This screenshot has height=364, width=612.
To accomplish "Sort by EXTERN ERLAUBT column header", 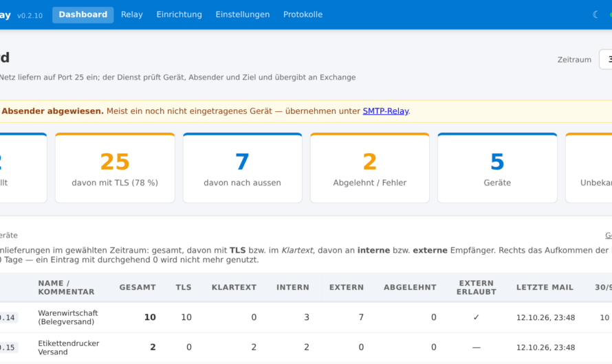I will pos(476,288).
